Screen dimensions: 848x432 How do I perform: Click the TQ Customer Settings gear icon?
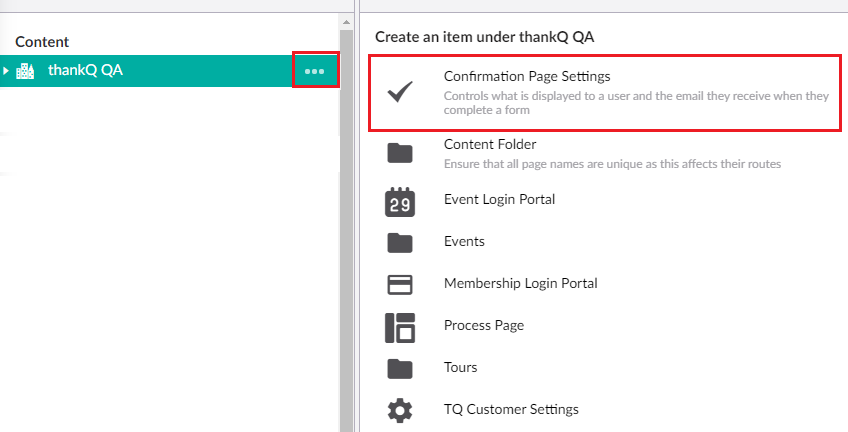pos(400,410)
